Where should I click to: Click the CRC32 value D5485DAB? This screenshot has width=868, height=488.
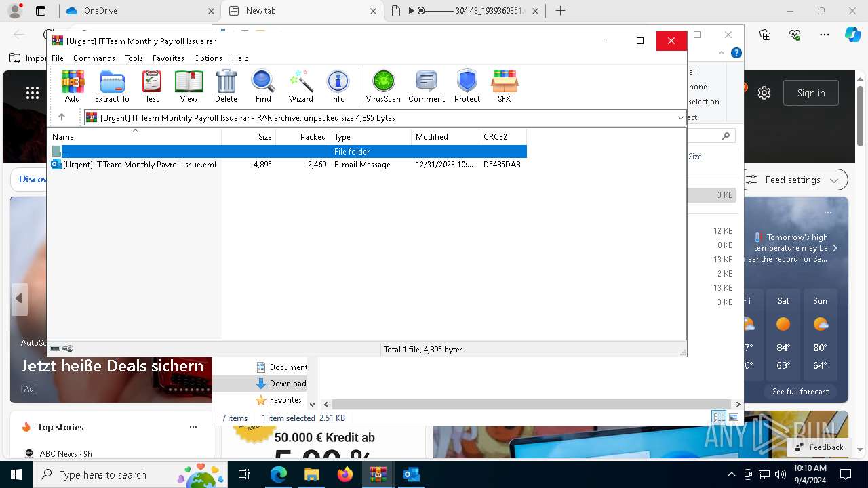coord(502,165)
